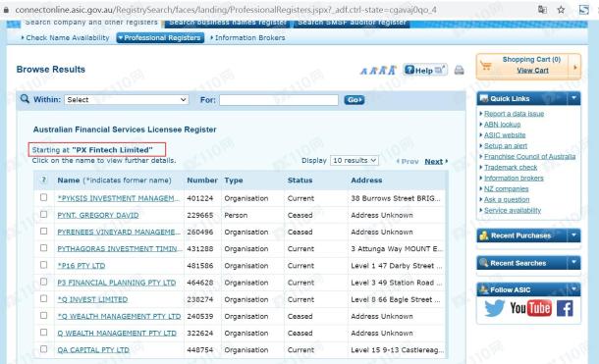599x364 pixels.
Task: Tick checkbox for PYNT, GREGORY DAVID
Action: point(43,215)
